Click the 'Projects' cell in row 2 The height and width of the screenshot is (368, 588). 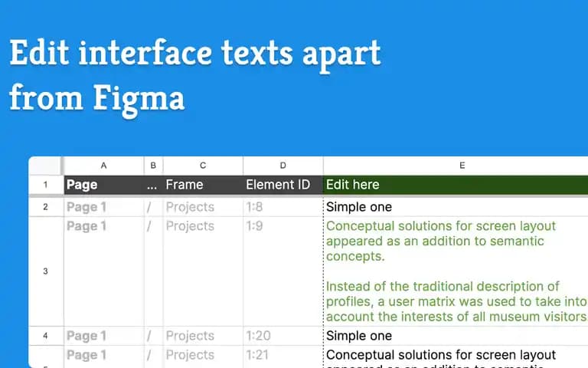pos(203,207)
